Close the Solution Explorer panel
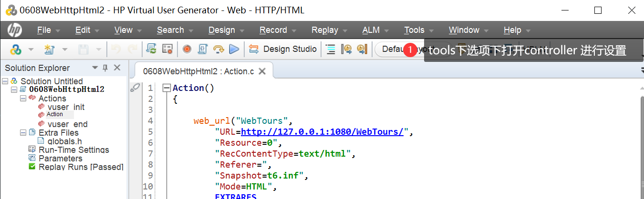The width and height of the screenshot is (644, 199). pyautogui.click(x=117, y=68)
